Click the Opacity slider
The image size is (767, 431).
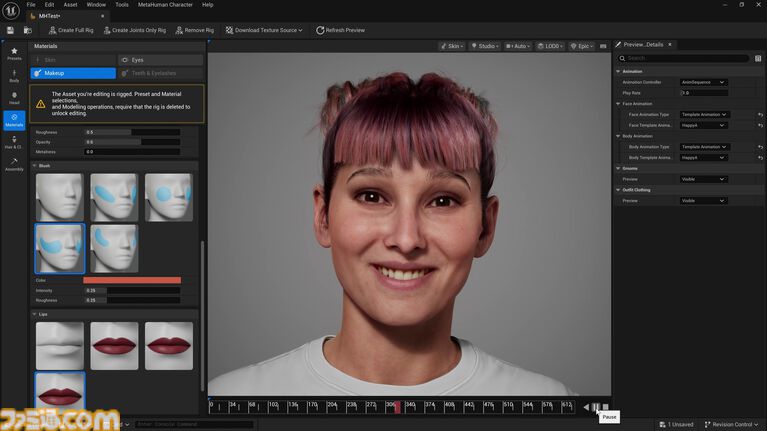coord(132,142)
